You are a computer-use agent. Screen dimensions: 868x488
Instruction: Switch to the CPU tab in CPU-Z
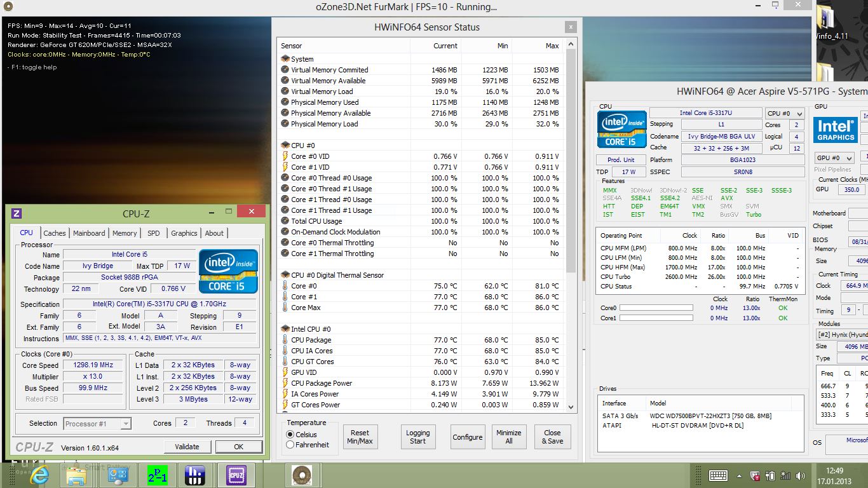(x=27, y=233)
